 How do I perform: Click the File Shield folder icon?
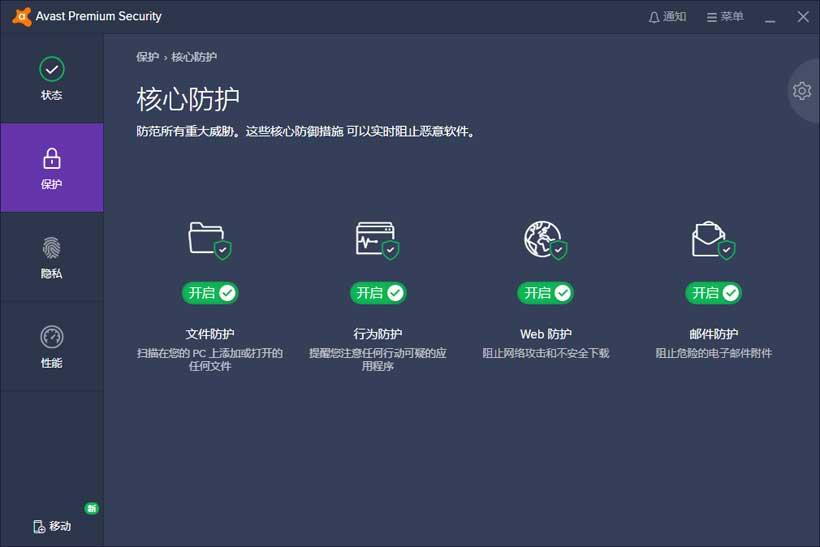(208, 240)
